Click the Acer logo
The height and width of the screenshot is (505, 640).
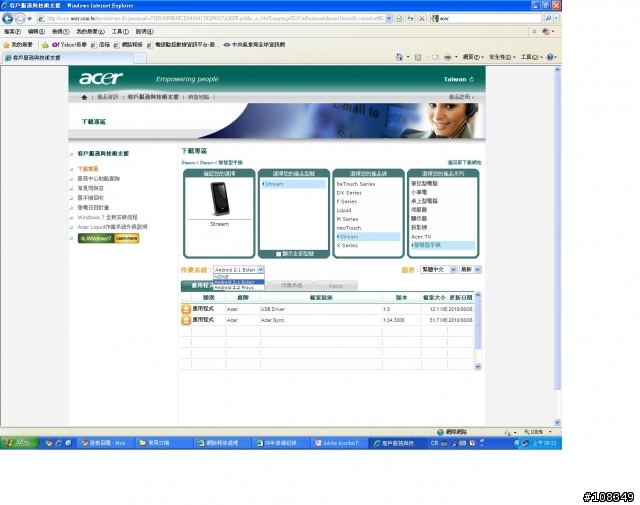tap(101, 78)
